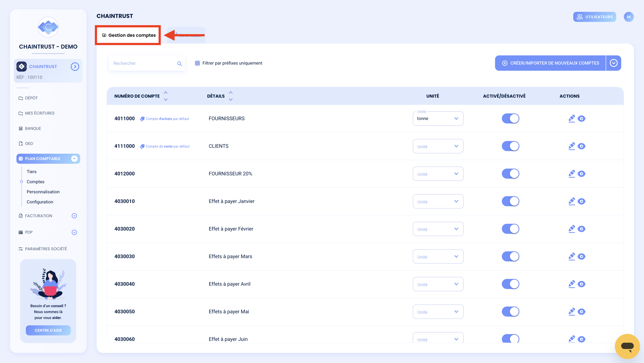Check Filtrer par préfixes uniquement
This screenshot has height=363, width=644.
point(198,63)
